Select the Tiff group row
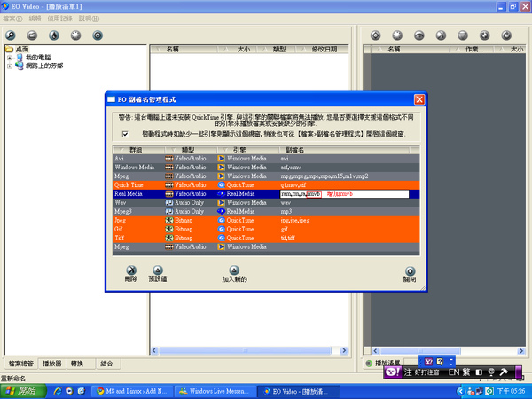 tap(266, 238)
